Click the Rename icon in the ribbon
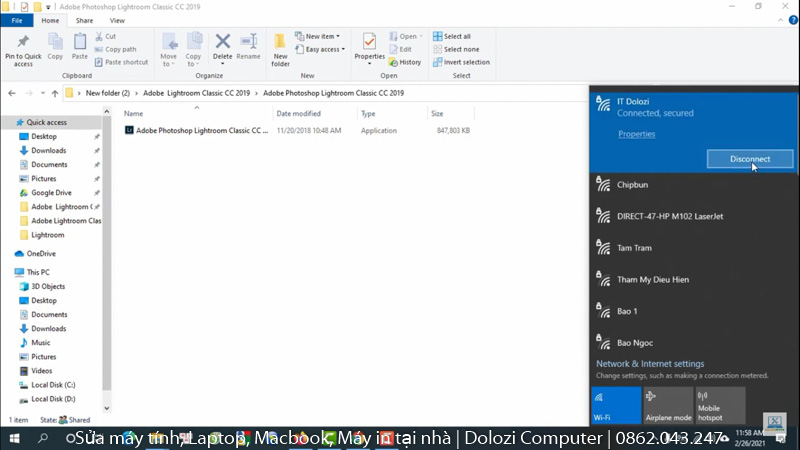 click(x=248, y=45)
